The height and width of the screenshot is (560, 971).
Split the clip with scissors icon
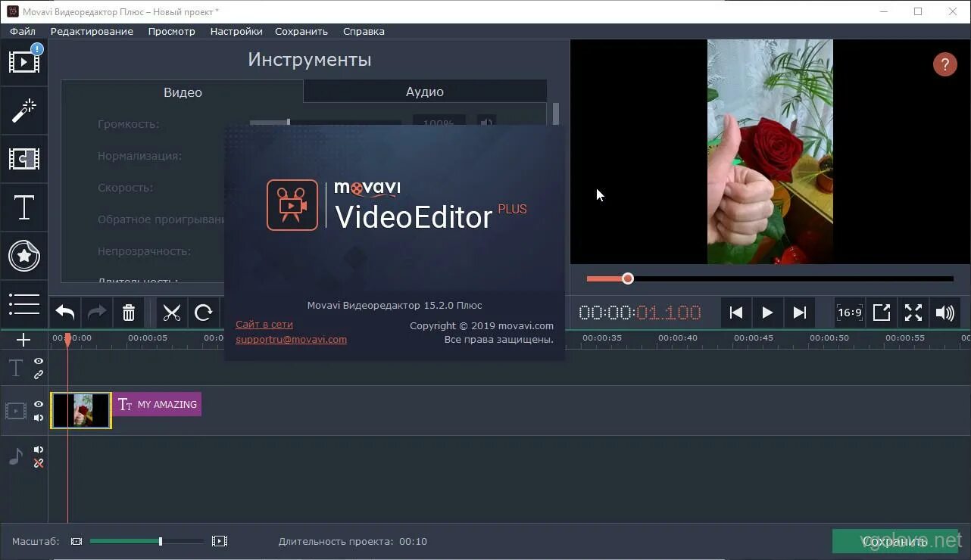pos(172,313)
